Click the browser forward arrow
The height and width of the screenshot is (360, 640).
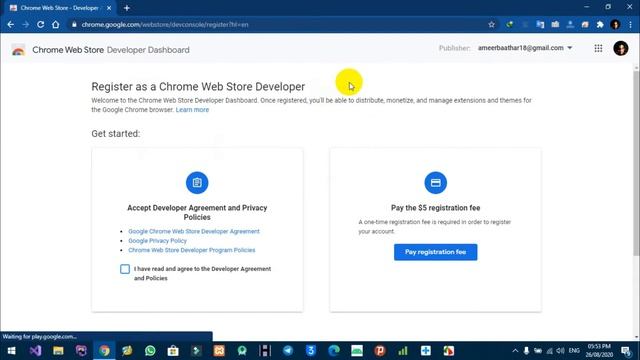25,24
